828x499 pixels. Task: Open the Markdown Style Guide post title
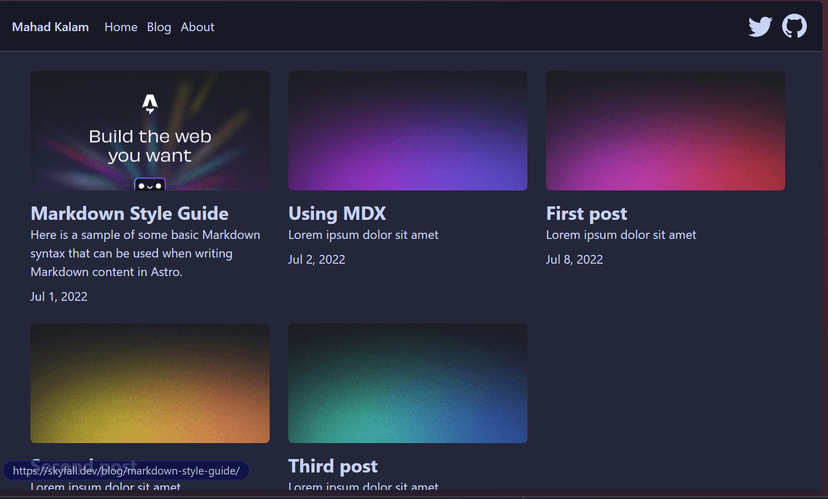pyautogui.click(x=129, y=213)
